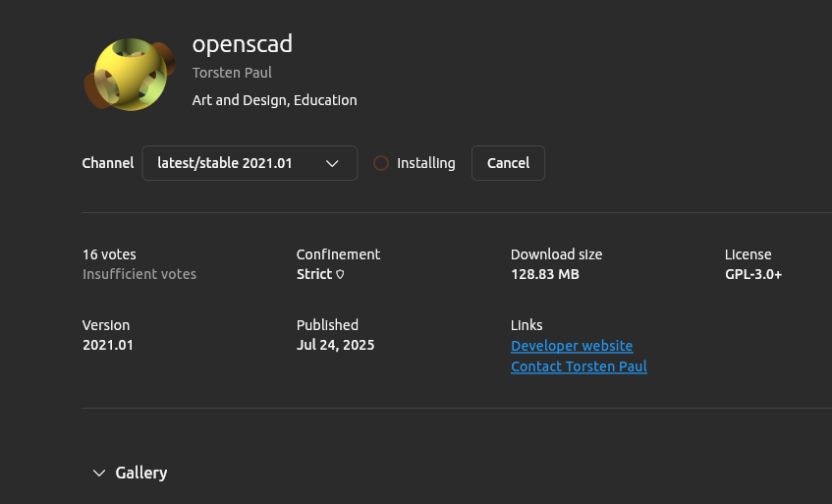Select the Art and Design, Education categories text
The width and height of the screenshot is (832, 504).
(274, 100)
